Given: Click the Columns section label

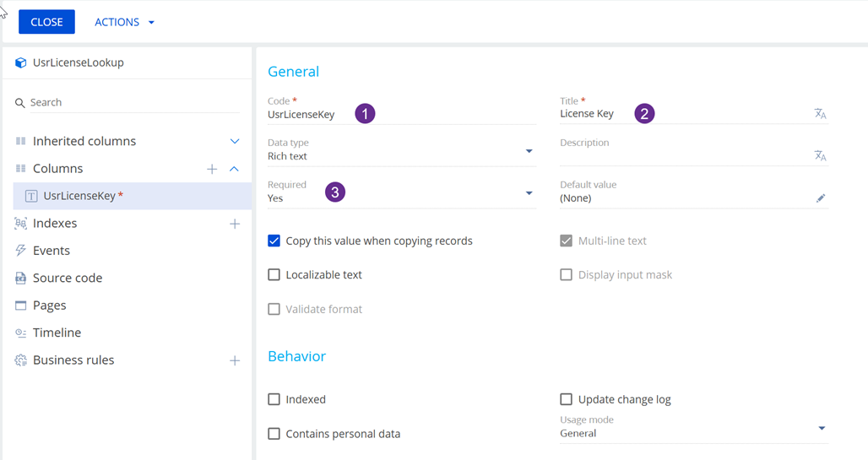Looking at the screenshot, I should pyautogui.click(x=57, y=168).
